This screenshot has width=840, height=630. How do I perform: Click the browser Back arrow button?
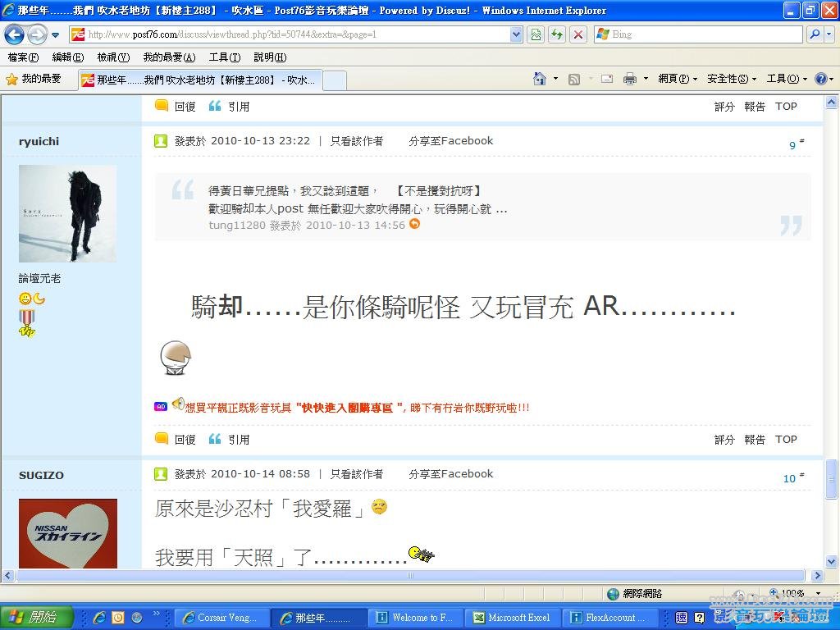click(15, 34)
